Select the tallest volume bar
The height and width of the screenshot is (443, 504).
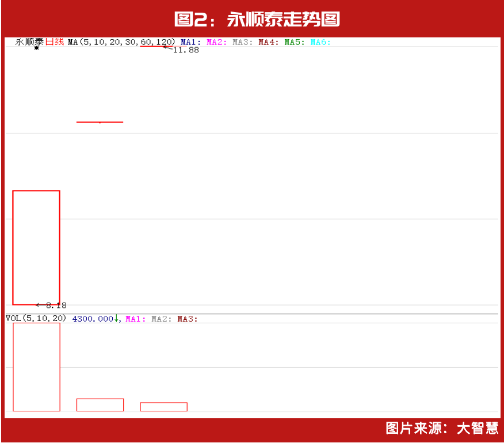36,366
